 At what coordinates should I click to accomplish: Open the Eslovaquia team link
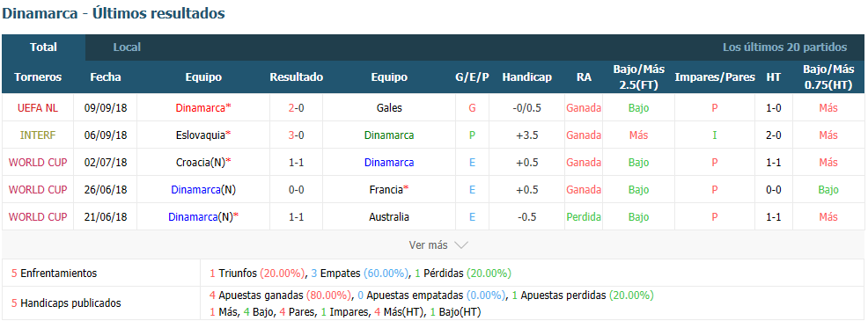coord(201,135)
